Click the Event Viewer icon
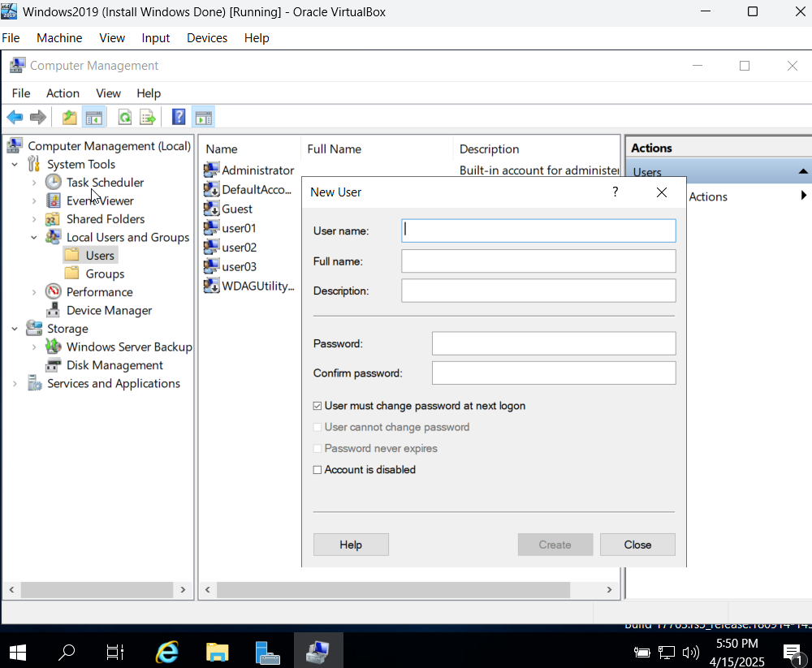 [53, 200]
